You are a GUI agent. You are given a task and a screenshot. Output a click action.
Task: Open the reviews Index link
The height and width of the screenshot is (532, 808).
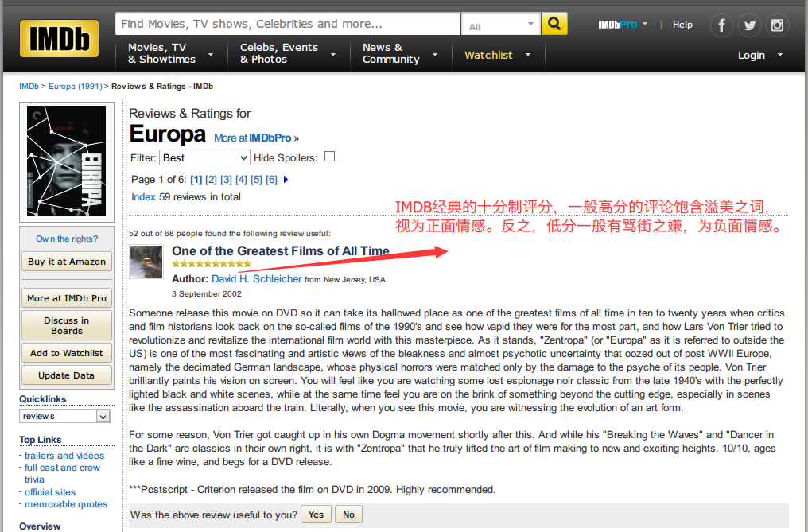[x=143, y=197]
